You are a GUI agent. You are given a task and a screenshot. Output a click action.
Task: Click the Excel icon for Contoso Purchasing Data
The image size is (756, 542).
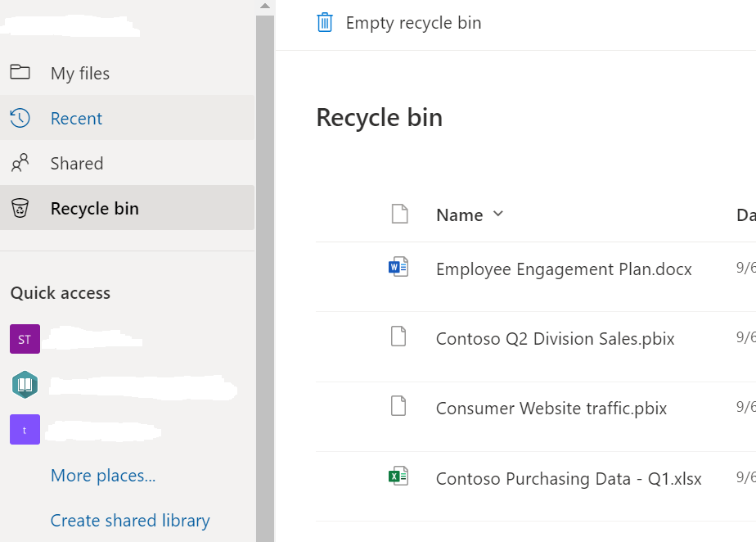click(x=398, y=477)
